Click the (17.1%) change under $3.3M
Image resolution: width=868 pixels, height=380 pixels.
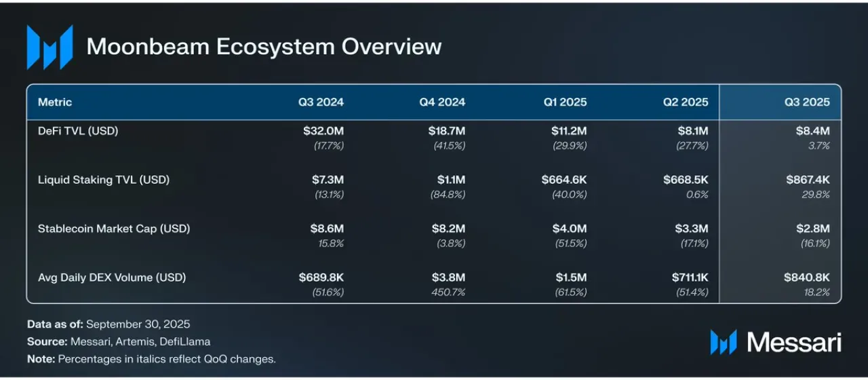pyautogui.click(x=694, y=244)
